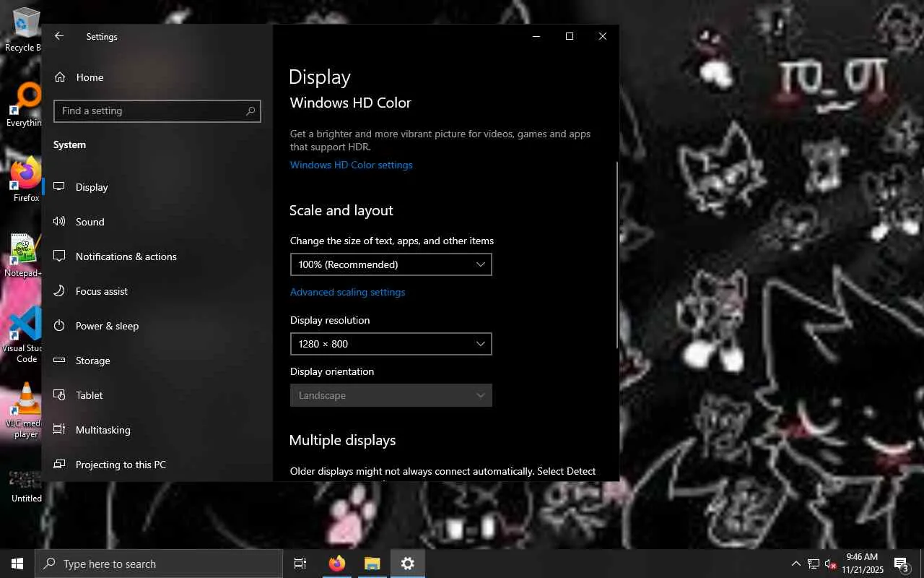Viewport: 924px width, 578px height.
Task: Click the muted volume icon in the tray
Action: click(x=831, y=564)
